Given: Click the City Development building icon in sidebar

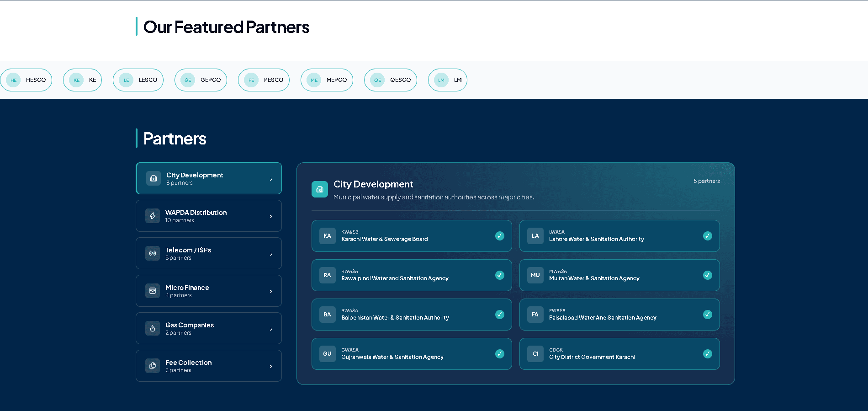Looking at the screenshot, I should pyautogui.click(x=153, y=178).
